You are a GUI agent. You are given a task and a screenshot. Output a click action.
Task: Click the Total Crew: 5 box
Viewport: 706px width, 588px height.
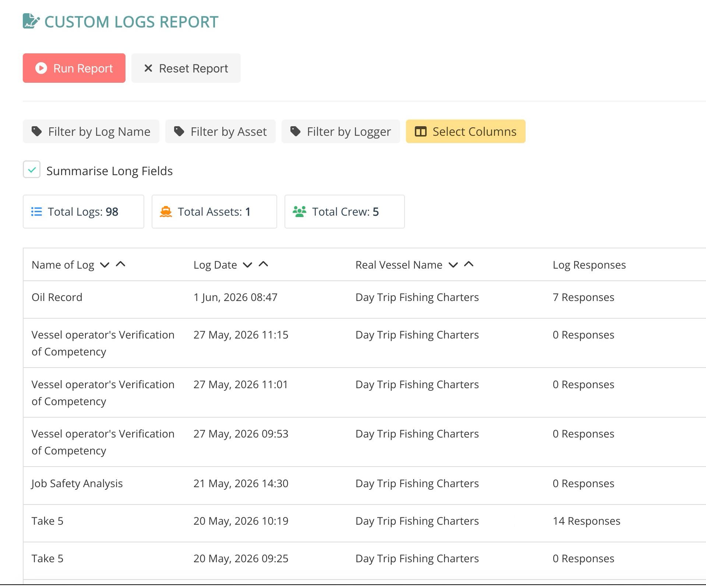[345, 212]
